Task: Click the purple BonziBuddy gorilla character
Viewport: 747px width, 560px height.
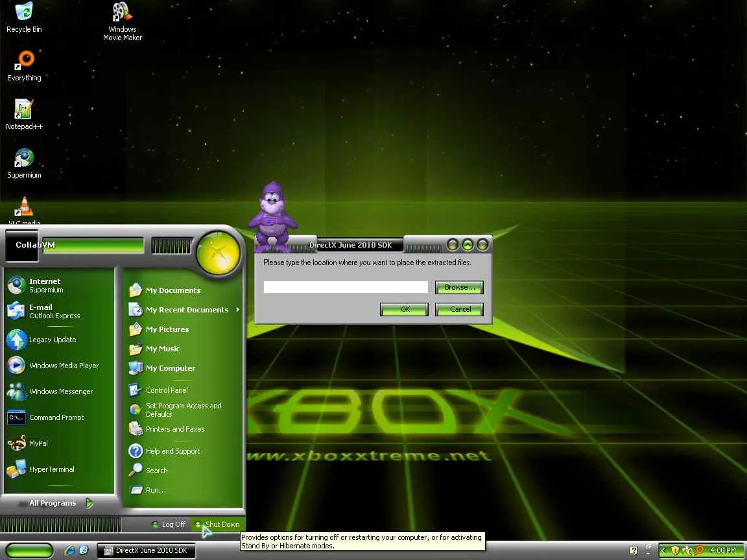Action: 272,216
